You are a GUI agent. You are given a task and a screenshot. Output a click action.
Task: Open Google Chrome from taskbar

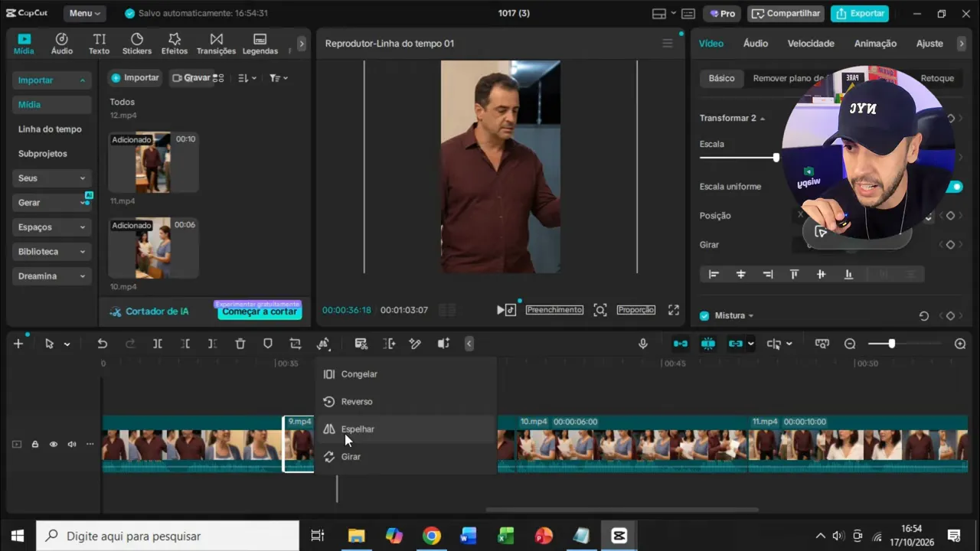[x=431, y=536]
